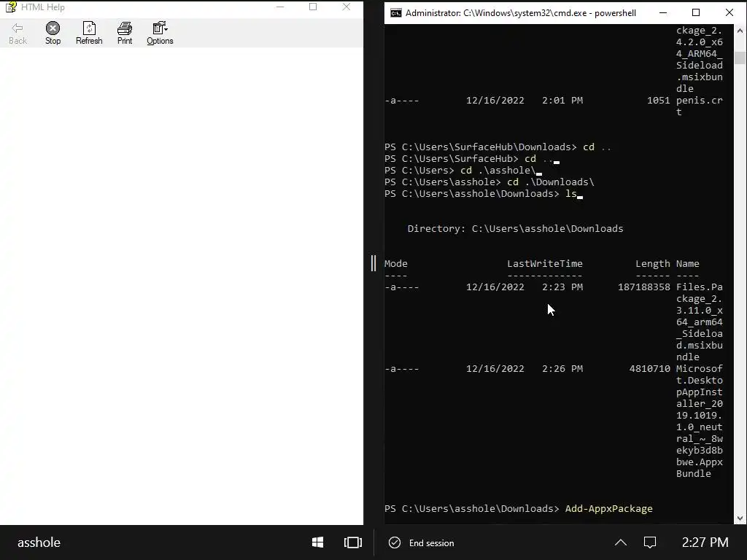Click Length column header in console

point(653,264)
